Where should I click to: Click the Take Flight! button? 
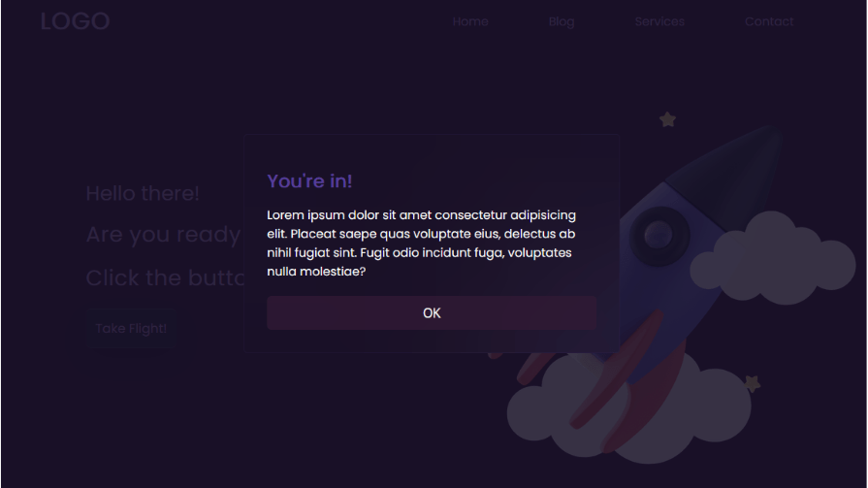click(131, 329)
